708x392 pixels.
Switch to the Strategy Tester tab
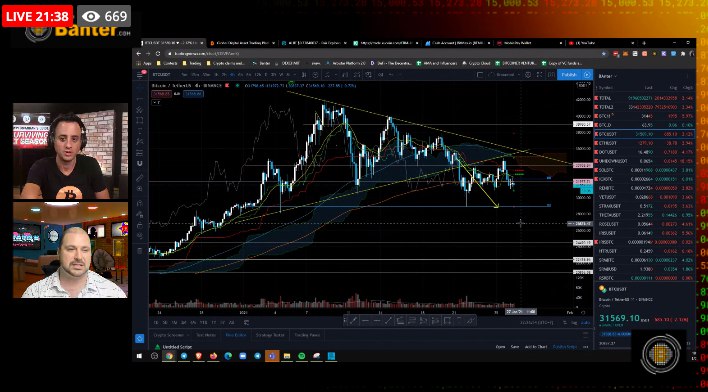point(270,335)
